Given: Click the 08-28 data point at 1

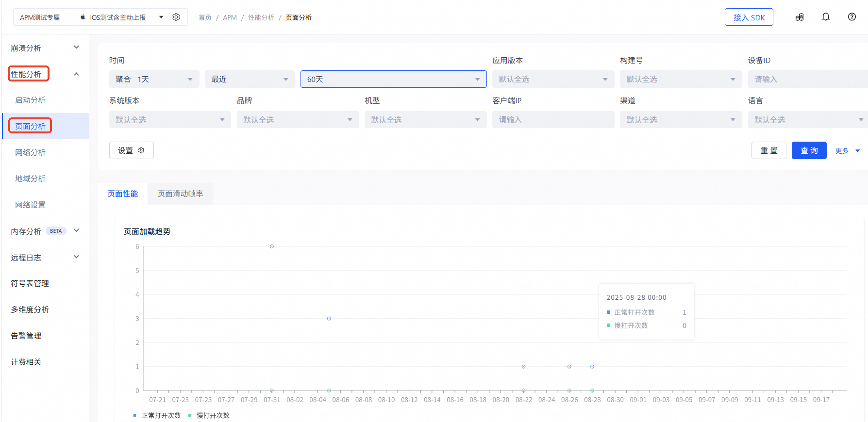Looking at the screenshot, I should tap(592, 367).
